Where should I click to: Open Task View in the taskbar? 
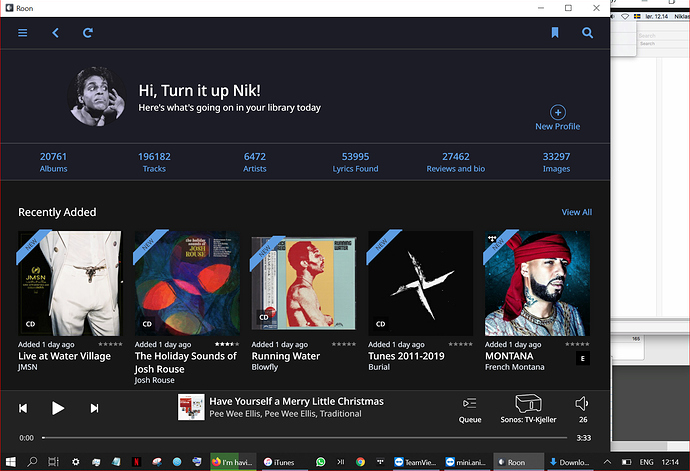click(x=53, y=462)
